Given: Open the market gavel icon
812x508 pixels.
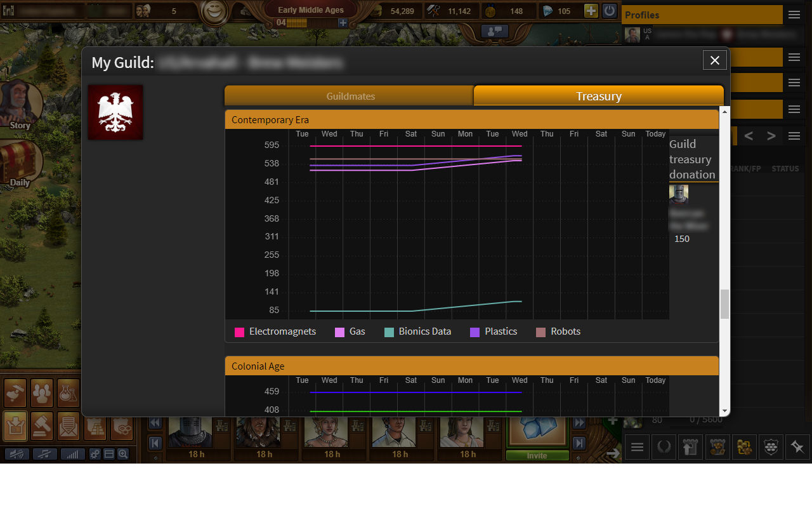Looking at the screenshot, I should pyautogui.click(x=42, y=426).
